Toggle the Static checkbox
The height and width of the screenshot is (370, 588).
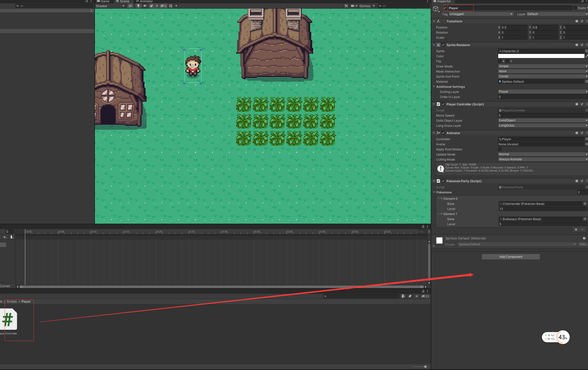(x=575, y=8)
